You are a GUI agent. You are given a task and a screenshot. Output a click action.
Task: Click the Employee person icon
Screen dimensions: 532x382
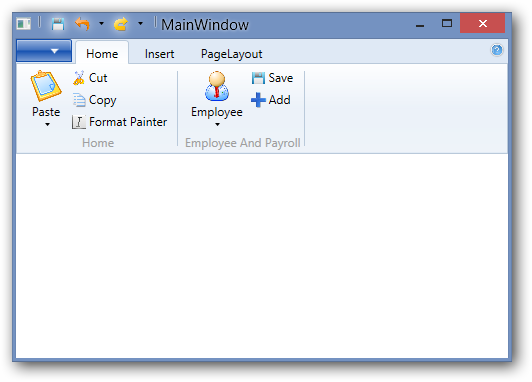217,86
